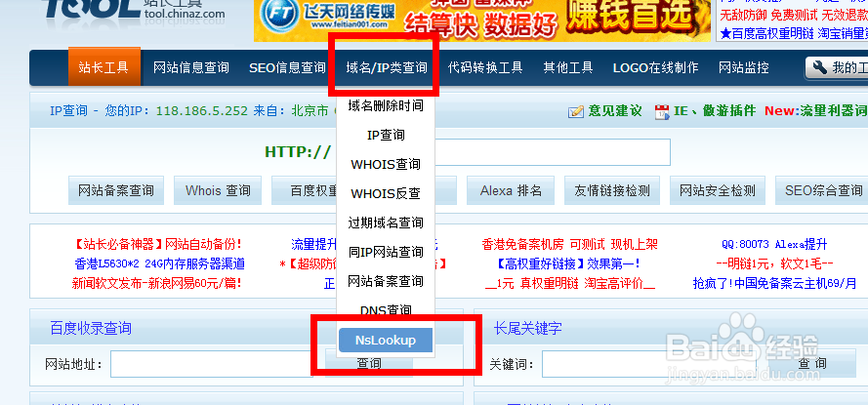Select 网站备案查询 in the dropdown list
This screenshot has width=868, height=405.
click(386, 281)
